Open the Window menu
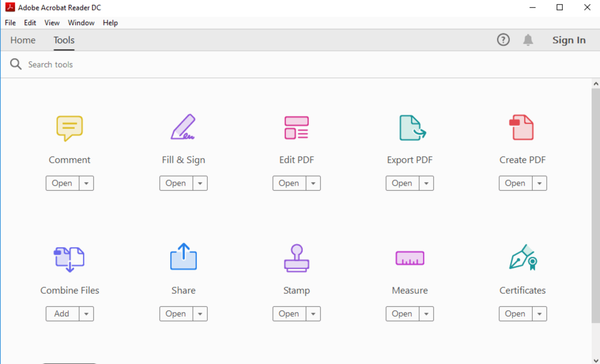Screen dimensions: 600x364 click(81, 23)
